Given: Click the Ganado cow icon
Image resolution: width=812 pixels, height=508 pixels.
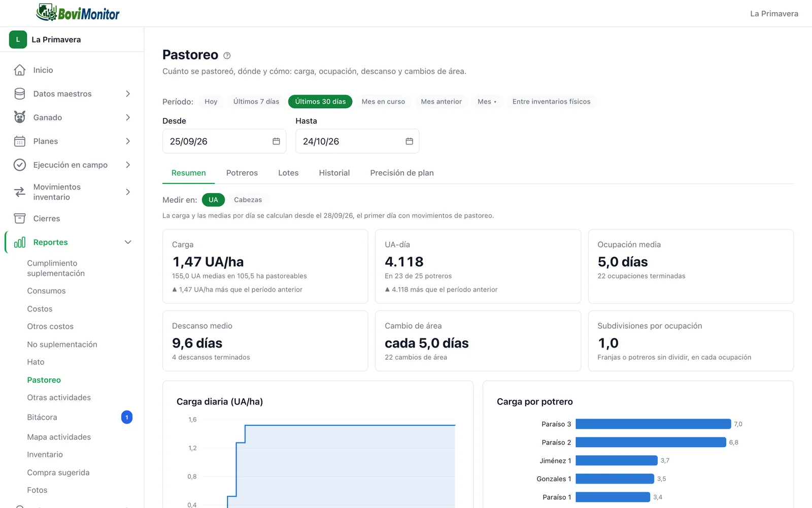Looking at the screenshot, I should click(x=20, y=117).
